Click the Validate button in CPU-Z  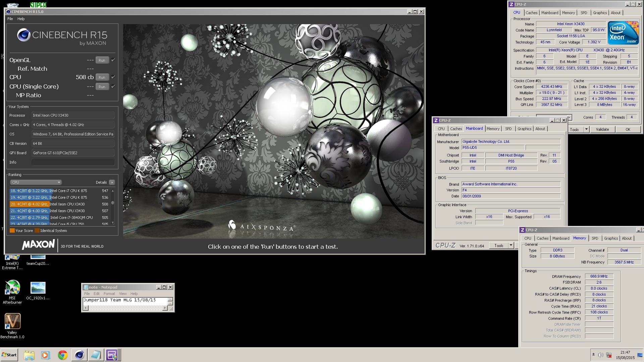(602, 129)
